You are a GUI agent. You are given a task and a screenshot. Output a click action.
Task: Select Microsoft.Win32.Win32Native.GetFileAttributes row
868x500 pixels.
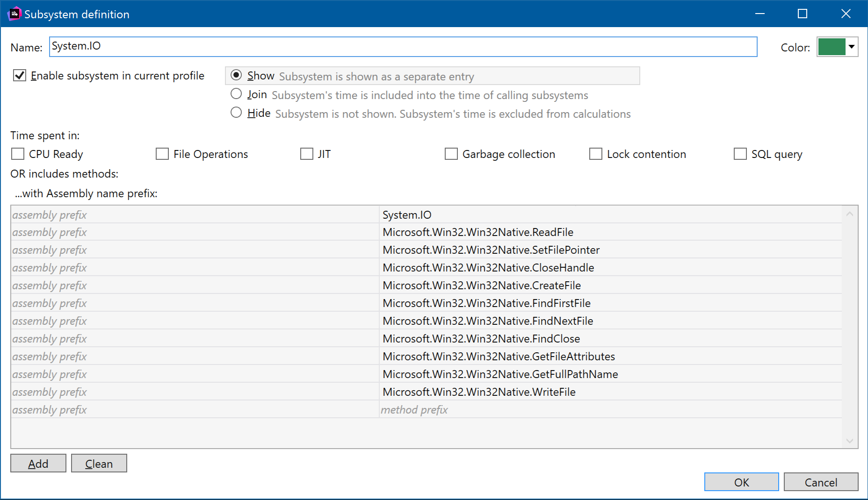[426, 357]
